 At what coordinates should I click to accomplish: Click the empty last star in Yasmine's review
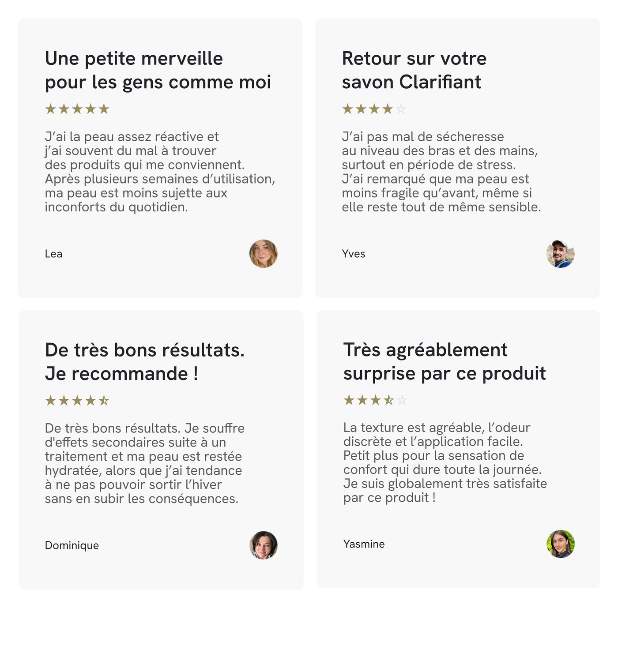402,400
